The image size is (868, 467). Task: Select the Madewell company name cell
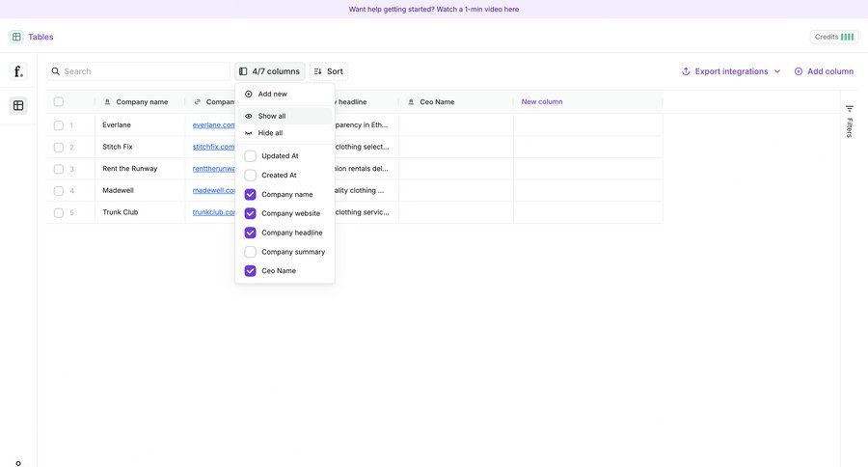[x=140, y=191]
